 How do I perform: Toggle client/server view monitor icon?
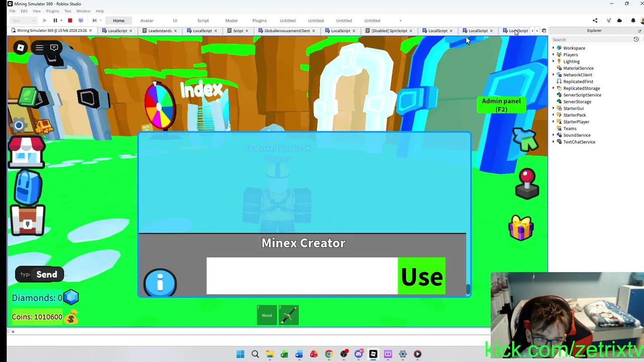click(x=80, y=21)
